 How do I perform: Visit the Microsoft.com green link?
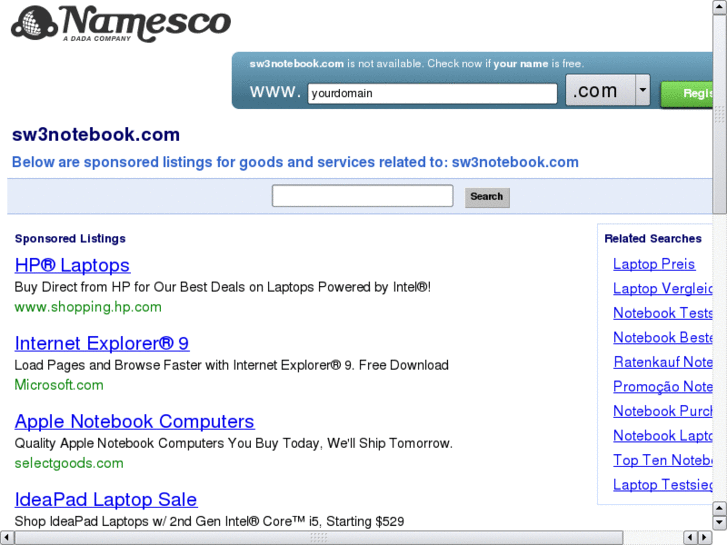59,385
